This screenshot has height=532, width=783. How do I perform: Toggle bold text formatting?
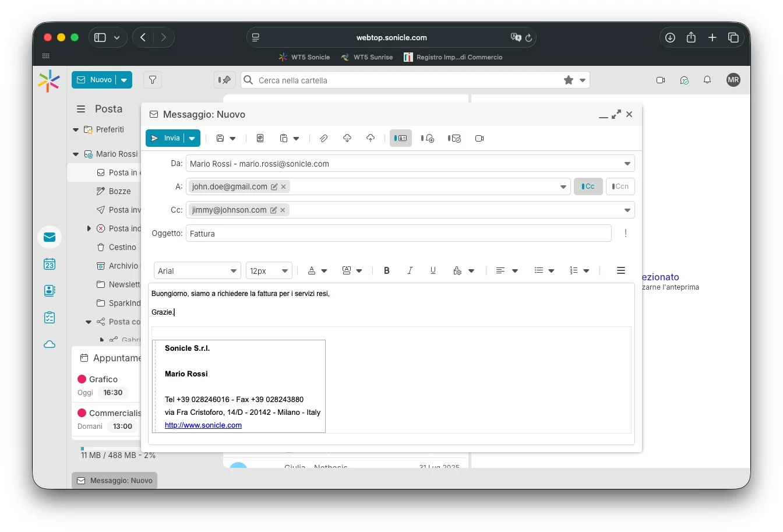[386, 270]
